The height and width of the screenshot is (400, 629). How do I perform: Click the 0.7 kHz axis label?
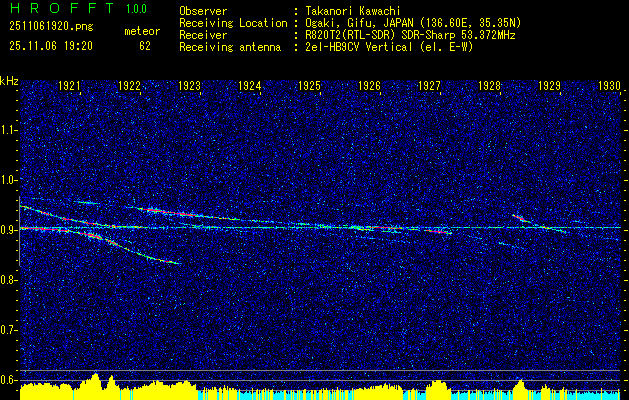pyautogui.click(x=8, y=330)
